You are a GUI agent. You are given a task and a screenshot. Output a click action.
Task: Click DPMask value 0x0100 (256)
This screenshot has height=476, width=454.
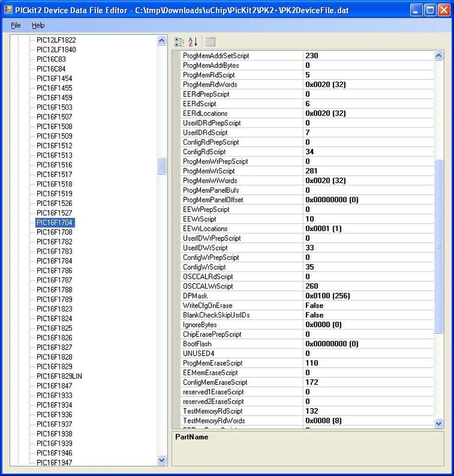[x=328, y=296]
